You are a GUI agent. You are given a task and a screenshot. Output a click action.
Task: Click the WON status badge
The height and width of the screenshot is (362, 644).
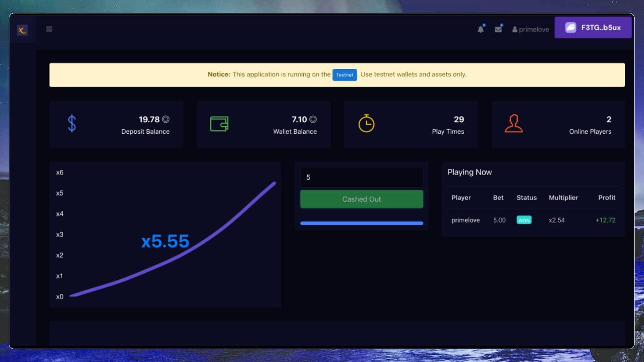[524, 220]
